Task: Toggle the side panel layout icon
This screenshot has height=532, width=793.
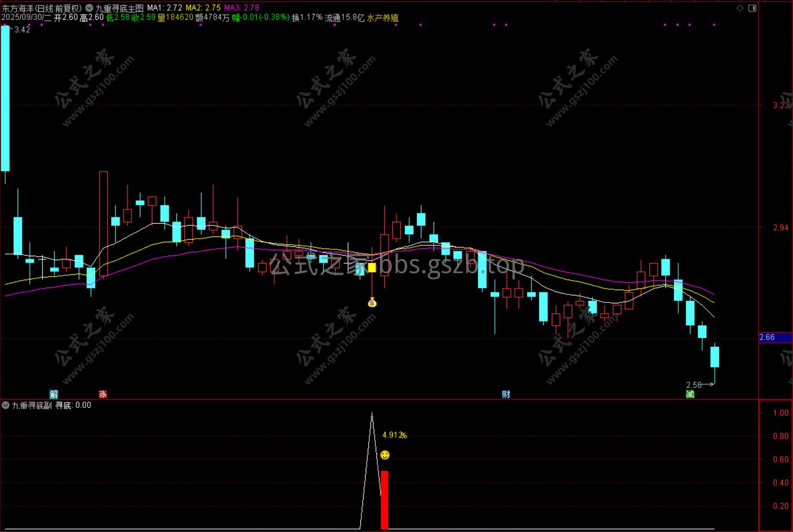Action: 752,8
